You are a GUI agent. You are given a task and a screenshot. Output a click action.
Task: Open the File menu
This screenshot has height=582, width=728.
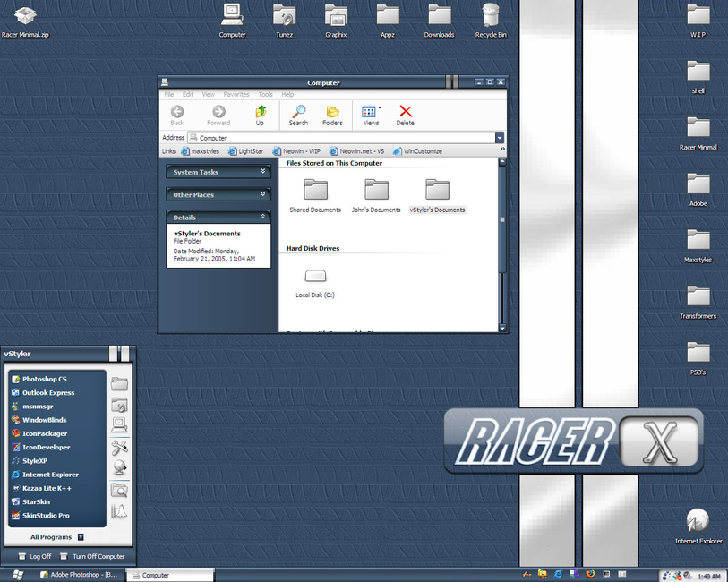click(169, 94)
